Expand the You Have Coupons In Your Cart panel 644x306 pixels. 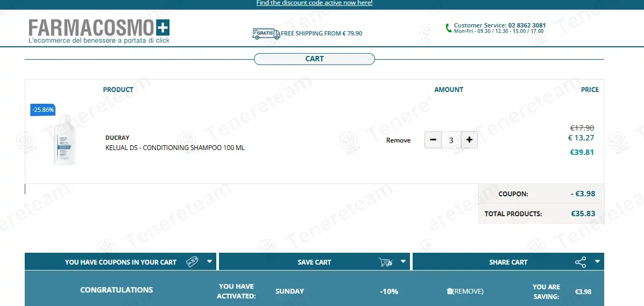(x=121, y=262)
